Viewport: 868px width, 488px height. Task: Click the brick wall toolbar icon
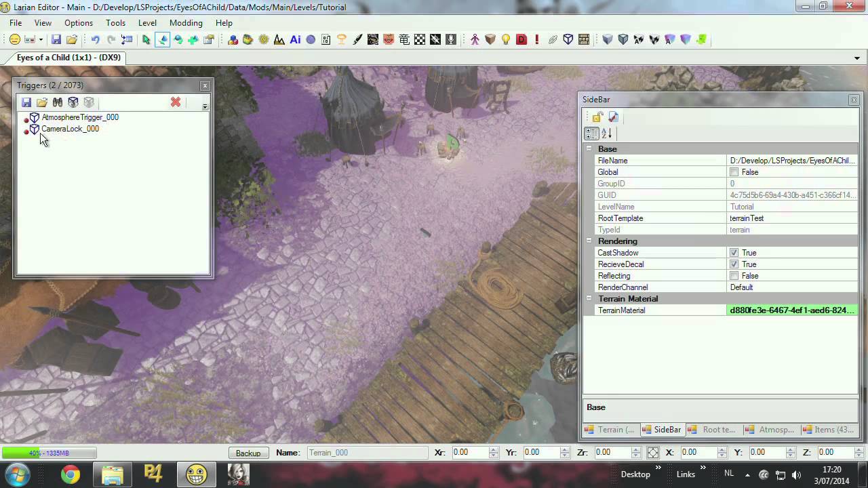[584, 40]
